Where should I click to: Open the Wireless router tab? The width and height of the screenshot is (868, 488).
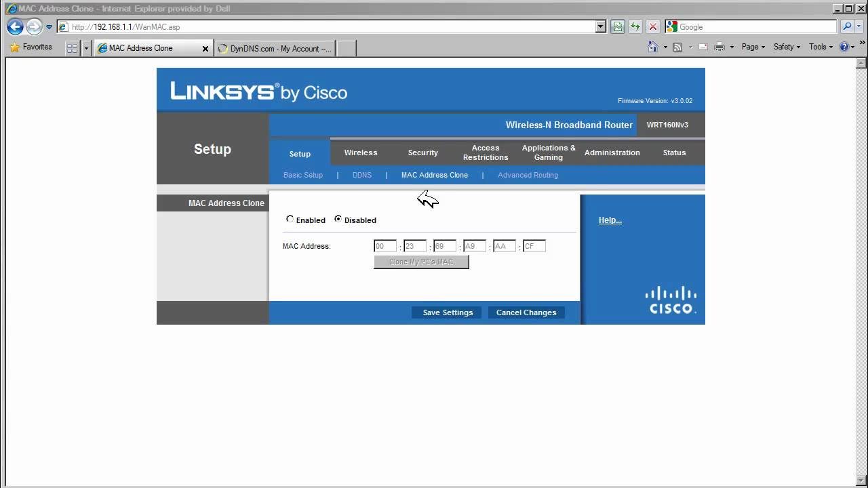pyautogui.click(x=361, y=152)
